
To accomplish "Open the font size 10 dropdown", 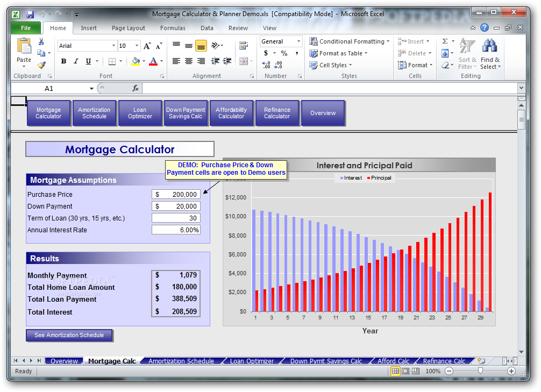I will tap(137, 46).
